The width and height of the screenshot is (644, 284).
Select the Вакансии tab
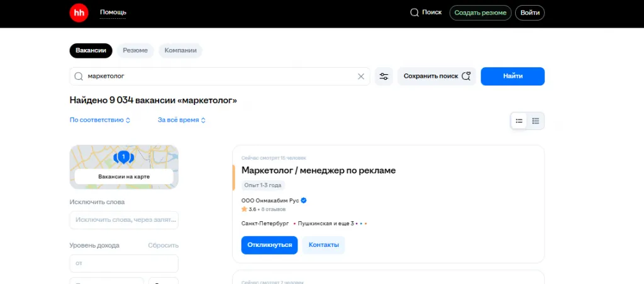point(91,50)
